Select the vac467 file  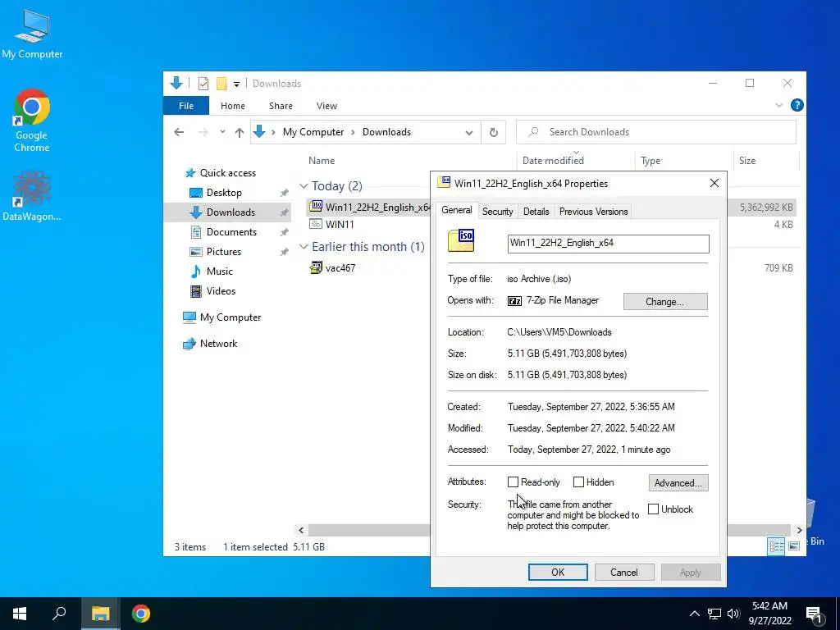click(x=340, y=268)
